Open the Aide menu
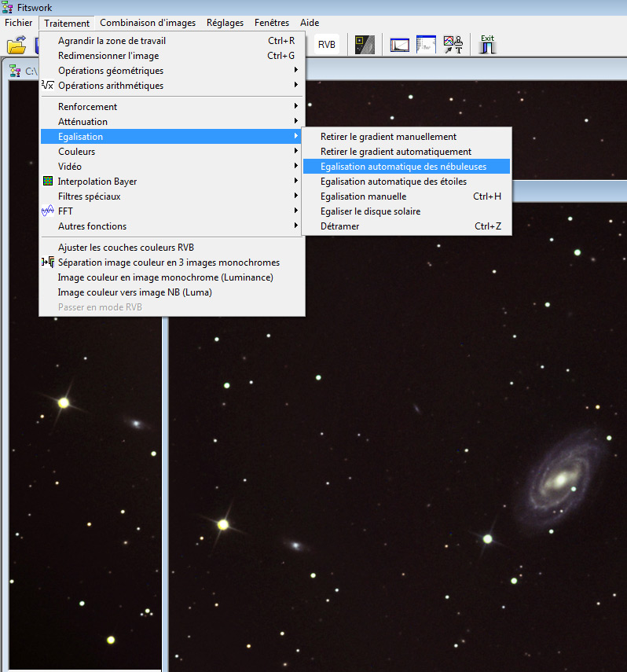This screenshot has width=627, height=672. pyautogui.click(x=310, y=23)
